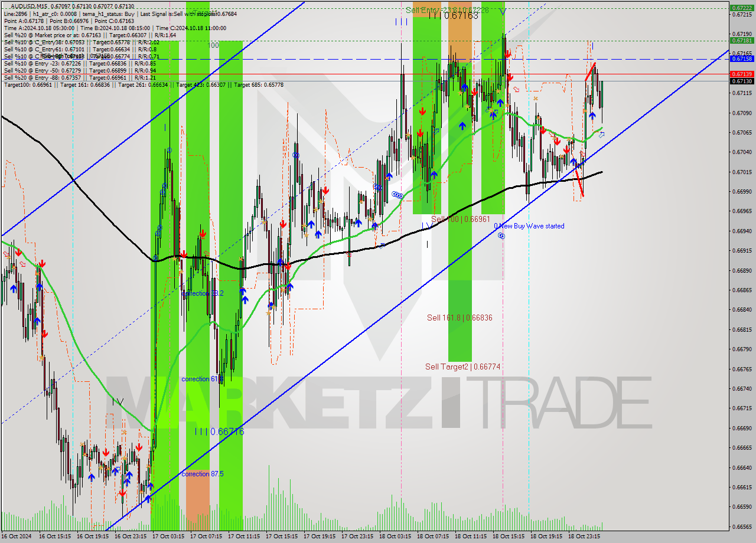Click the 0.66590 price scale value
The width and height of the screenshot is (756, 543).
[742, 506]
